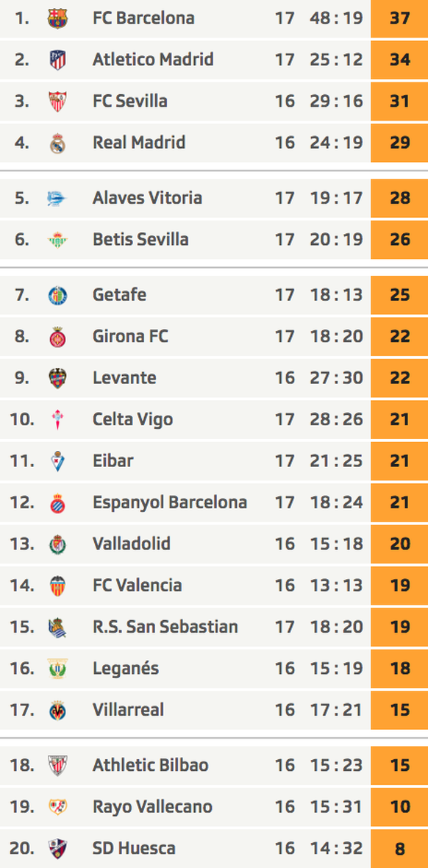Click the FC Barcelona club crest
This screenshot has height=868, width=428.
coord(57,18)
